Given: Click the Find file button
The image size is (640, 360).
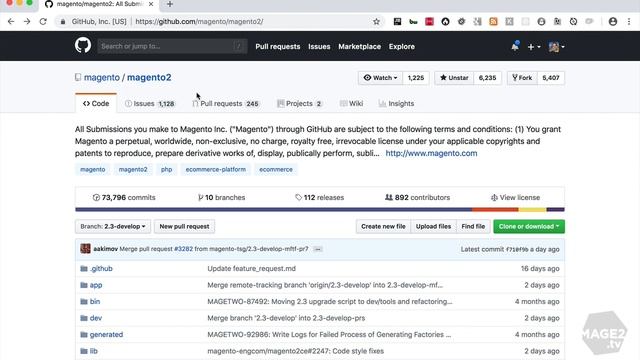Looking at the screenshot, I should [x=473, y=226].
